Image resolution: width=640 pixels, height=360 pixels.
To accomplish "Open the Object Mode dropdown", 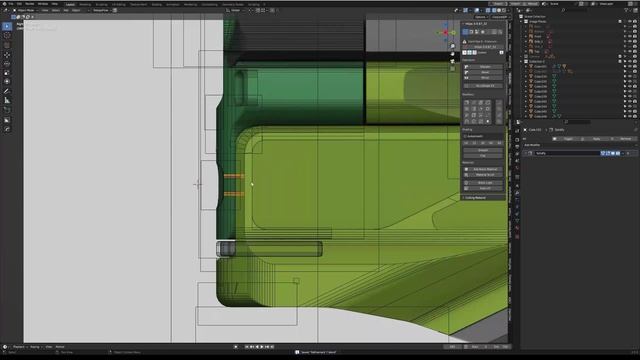I will [x=25, y=10].
